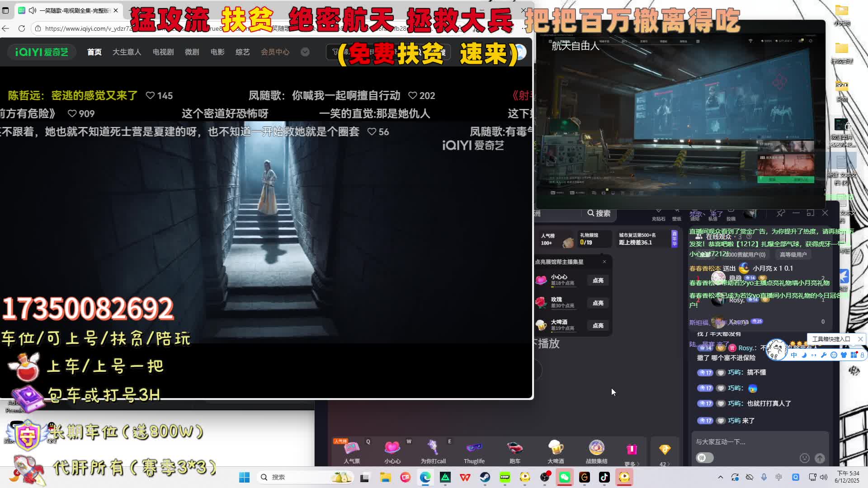The width and height of the screenshot is (868, 488).
Task: Select the 大啤酒 beer gift
Action: click(x=555, y=448)
